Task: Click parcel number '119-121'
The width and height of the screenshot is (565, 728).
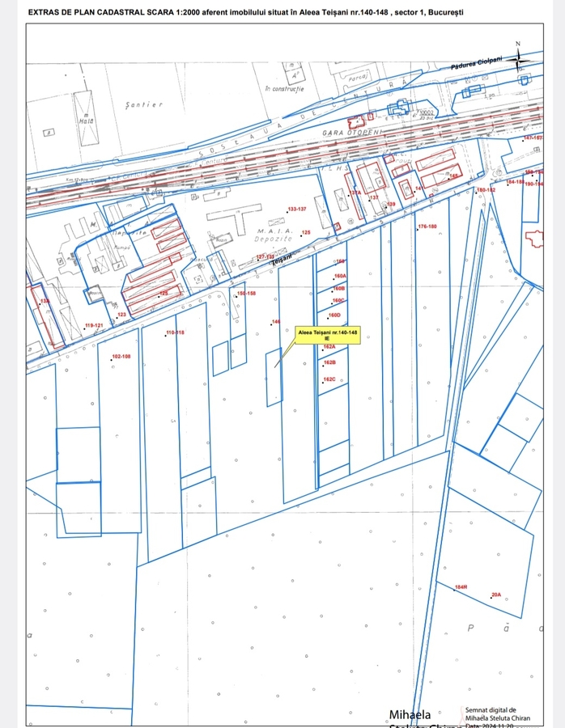Action: click(x=94, y=325)
